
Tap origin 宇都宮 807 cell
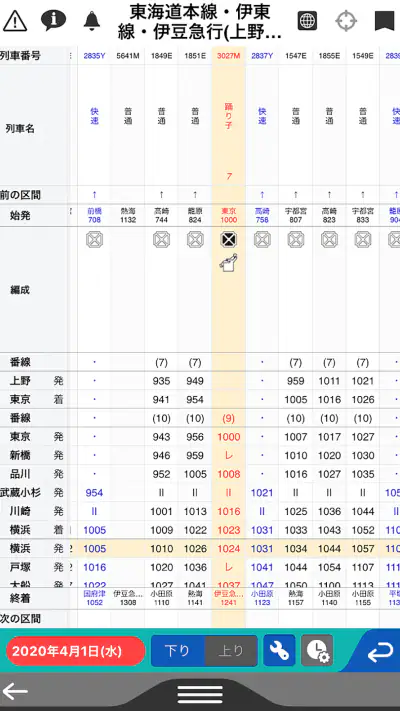pyautogui.click(x=296, y=215)
